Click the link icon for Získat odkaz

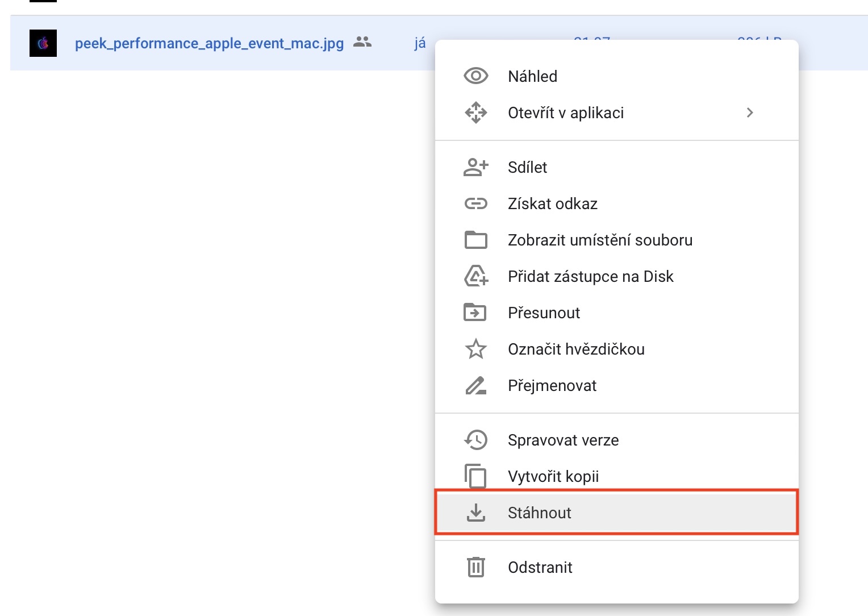point(475,203)
